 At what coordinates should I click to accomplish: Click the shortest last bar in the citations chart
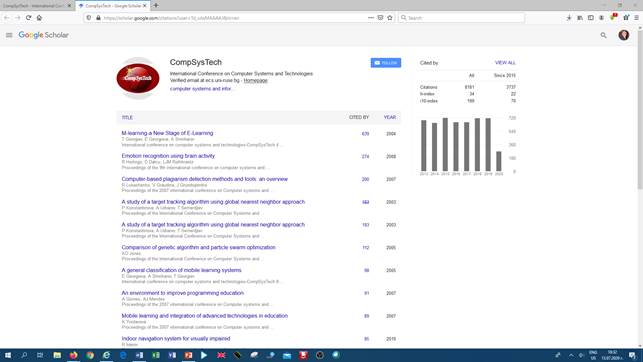(x=499, y=161)
